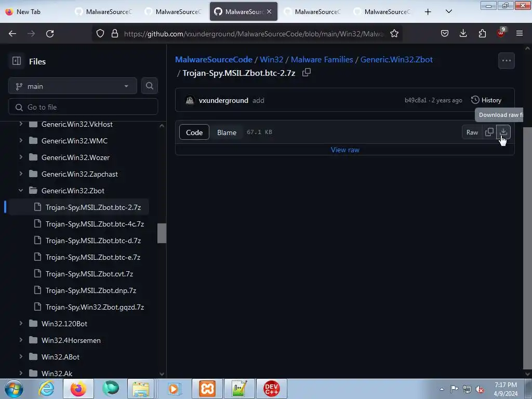The image size is (532, 399).
Task: Click the file tree scrollbar thumb
Action: [x=162, y=233]
